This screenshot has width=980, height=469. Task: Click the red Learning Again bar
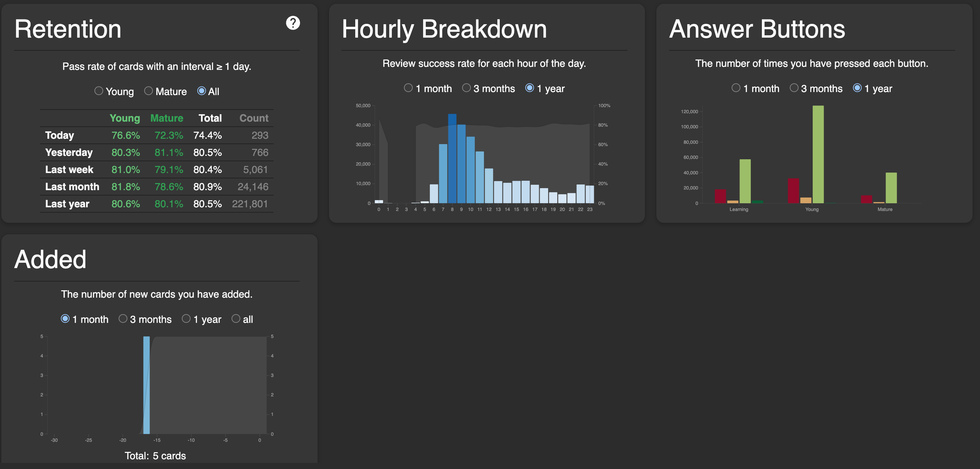coord(720,196)
